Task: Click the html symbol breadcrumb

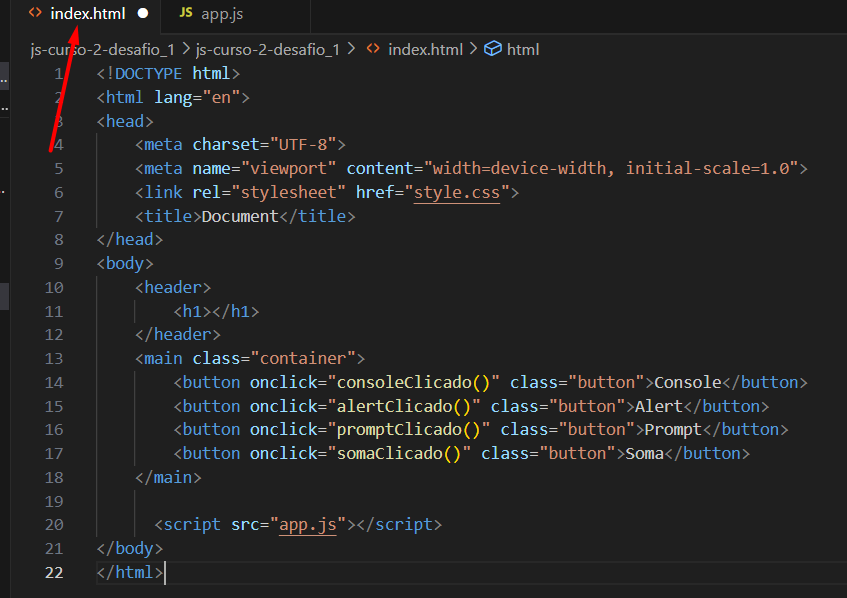Action: [523, 50]
